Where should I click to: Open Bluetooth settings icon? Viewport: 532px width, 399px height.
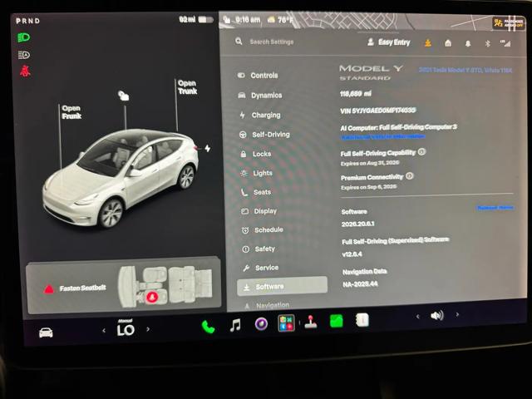[488, 43]
